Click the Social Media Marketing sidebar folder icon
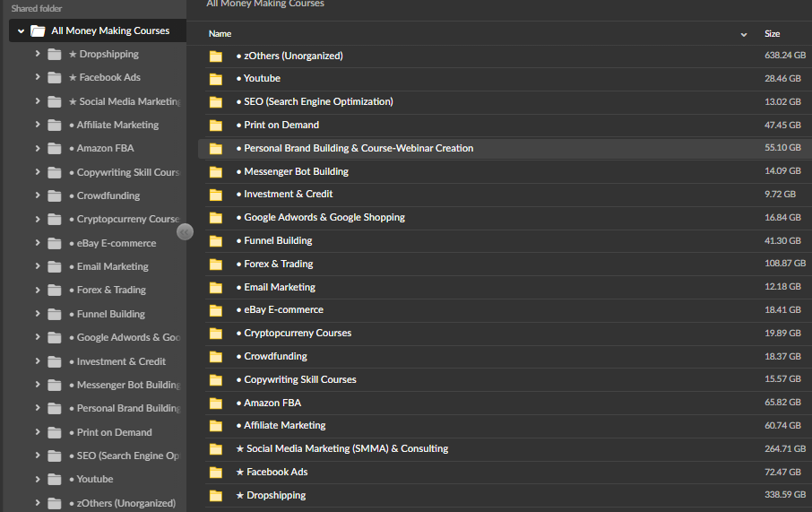Screen dimensions: 812x512 coord(55,101)
